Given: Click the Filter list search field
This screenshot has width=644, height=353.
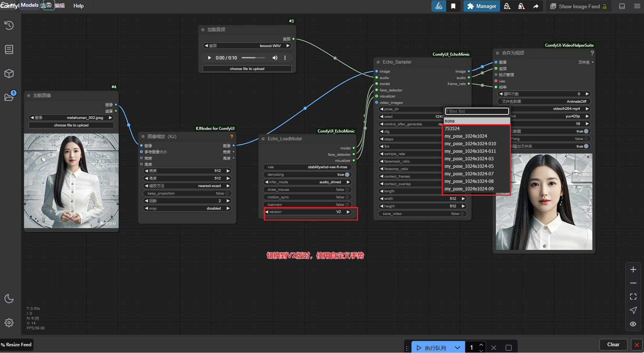Looking at the screenshot, I should coord(477,111).
